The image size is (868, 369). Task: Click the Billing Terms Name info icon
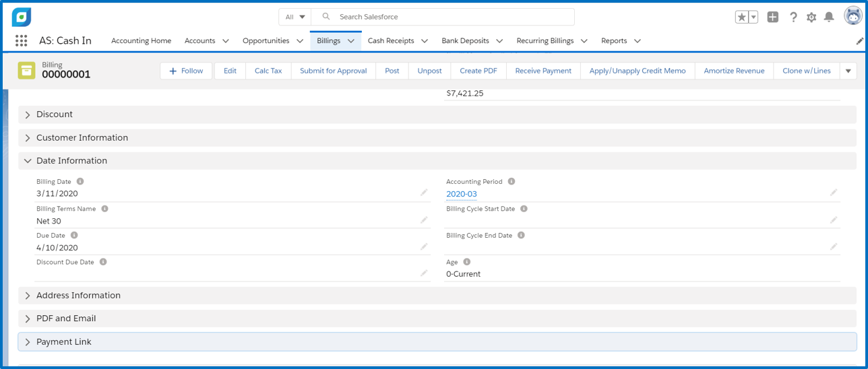[x=104, y=209]
